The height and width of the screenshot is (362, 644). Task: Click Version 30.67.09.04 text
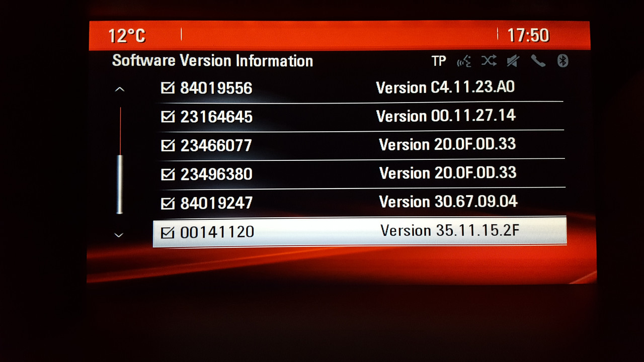point(448,202)
